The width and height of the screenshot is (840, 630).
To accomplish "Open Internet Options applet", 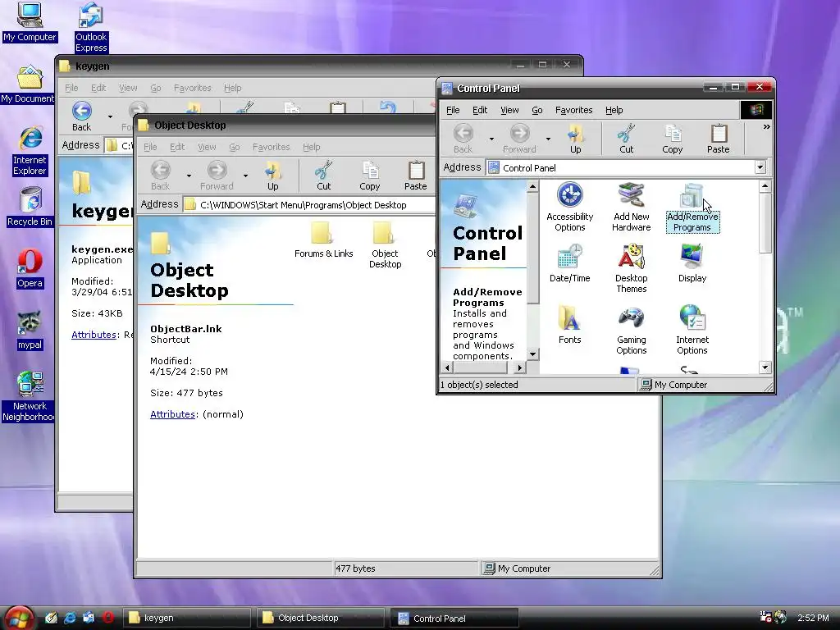I will coord(692,330).
